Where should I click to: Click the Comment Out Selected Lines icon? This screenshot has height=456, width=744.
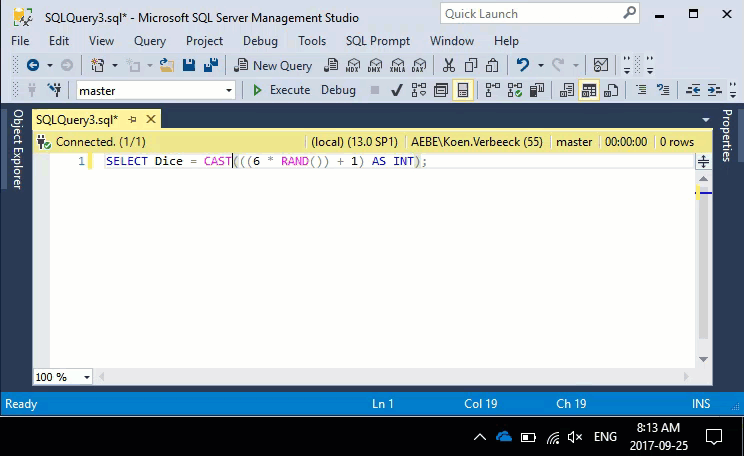tap(641, 90)
